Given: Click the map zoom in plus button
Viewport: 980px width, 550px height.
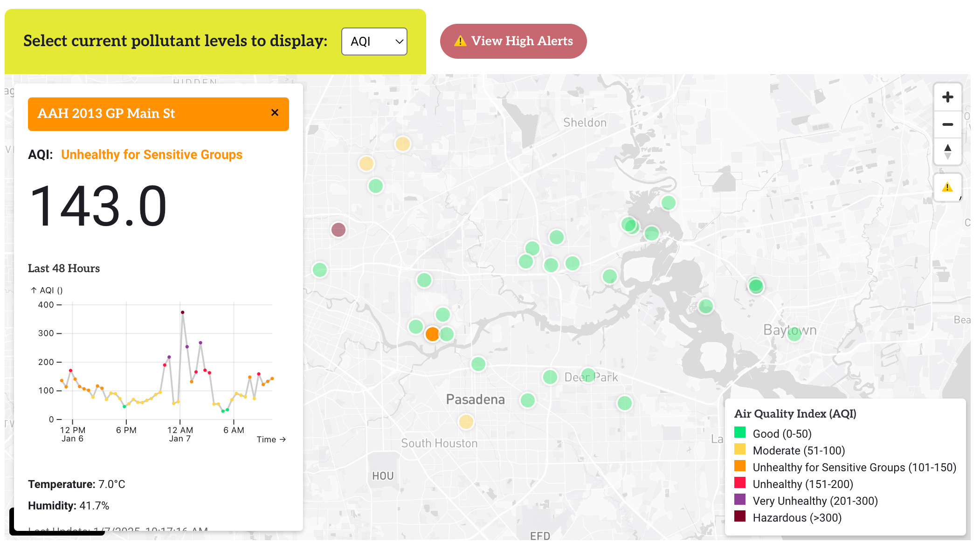Looking at the screenshot, I should pos(947,97).
